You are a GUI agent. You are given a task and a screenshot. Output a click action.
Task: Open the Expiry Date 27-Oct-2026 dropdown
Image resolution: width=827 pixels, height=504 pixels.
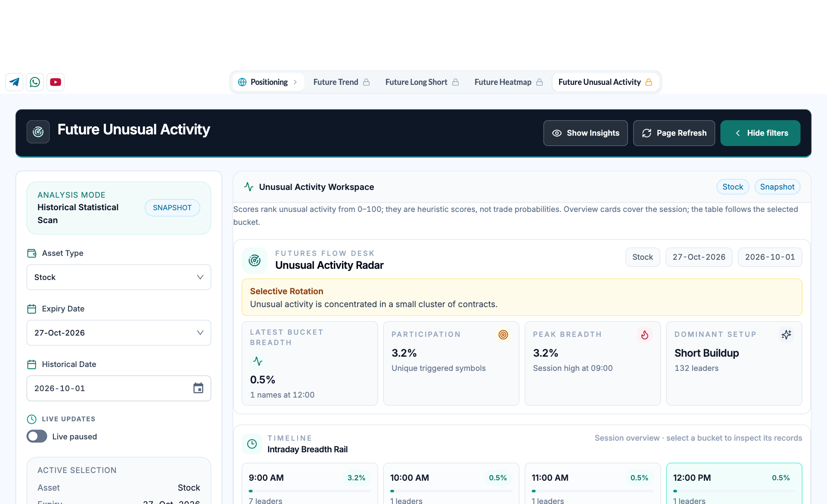pos(119,333)
